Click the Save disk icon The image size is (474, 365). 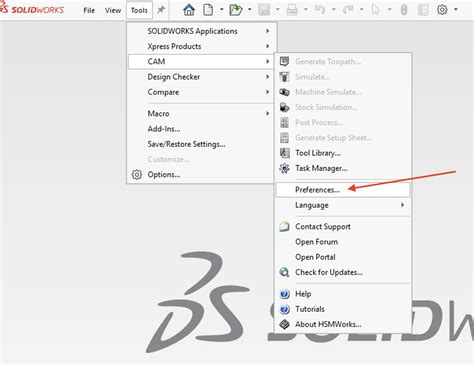[x=264, y=10]
